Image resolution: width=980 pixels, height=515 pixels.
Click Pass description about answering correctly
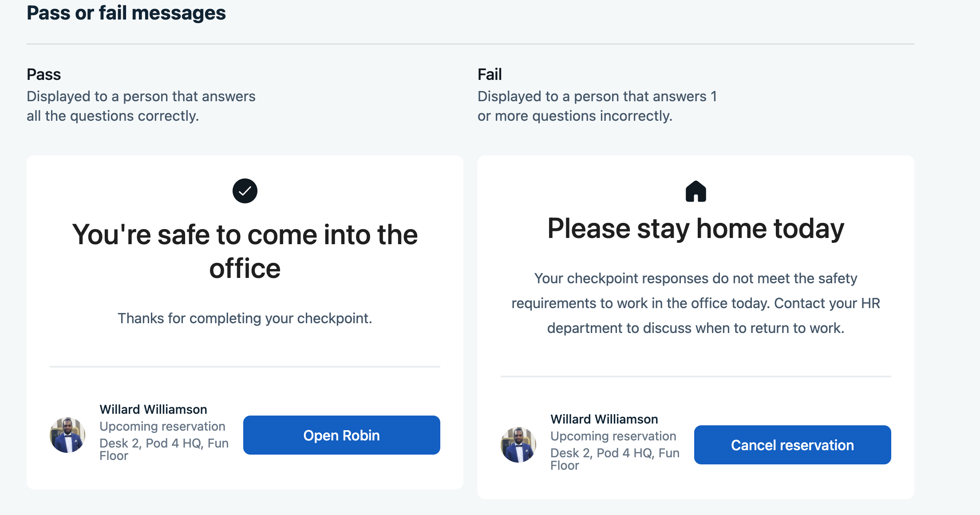(141, 106)
